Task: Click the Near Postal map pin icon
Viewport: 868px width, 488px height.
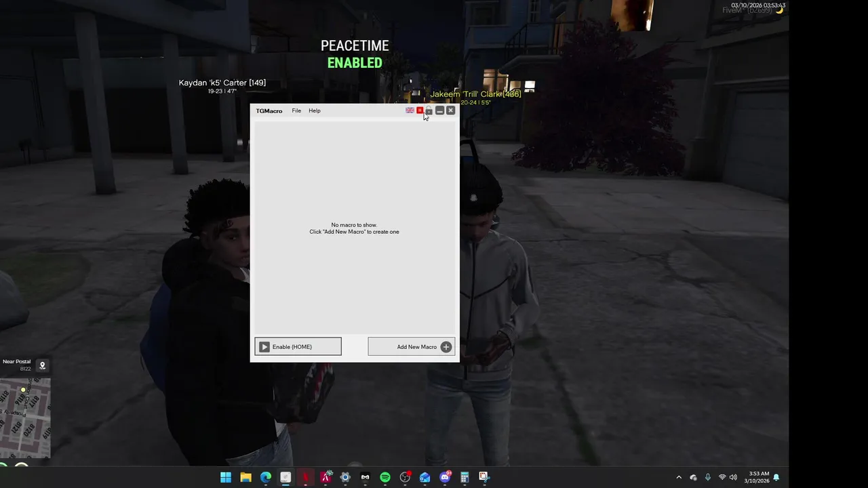Action: 42,365
